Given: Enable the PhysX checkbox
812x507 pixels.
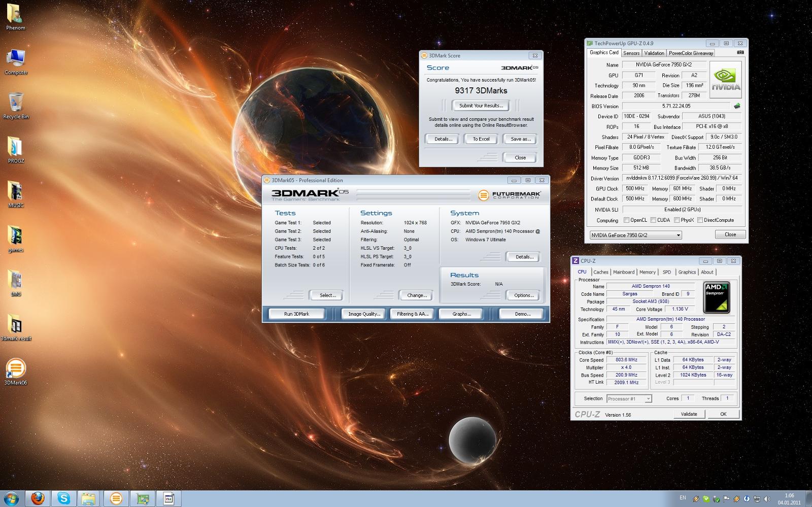Looking at the screenshot, I should pos(676,220).
